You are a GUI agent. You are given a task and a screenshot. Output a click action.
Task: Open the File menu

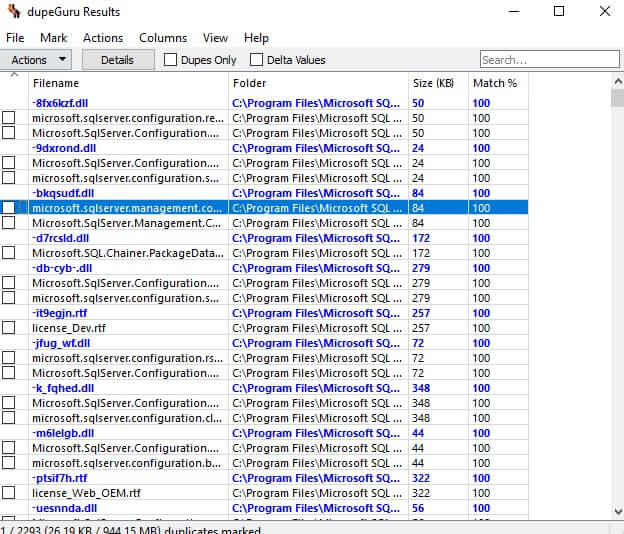[15, 37]
